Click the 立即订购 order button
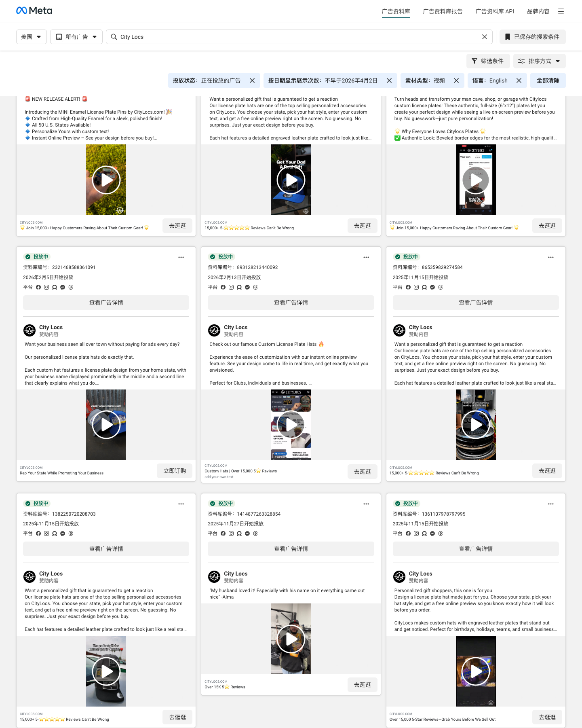 tap(175, 471)
